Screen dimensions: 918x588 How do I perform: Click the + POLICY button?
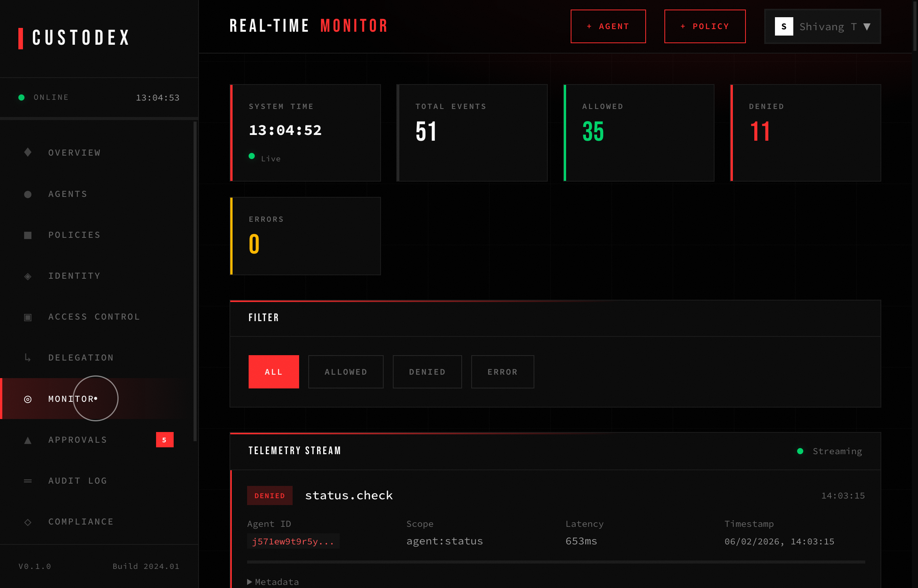coord(705,26)
